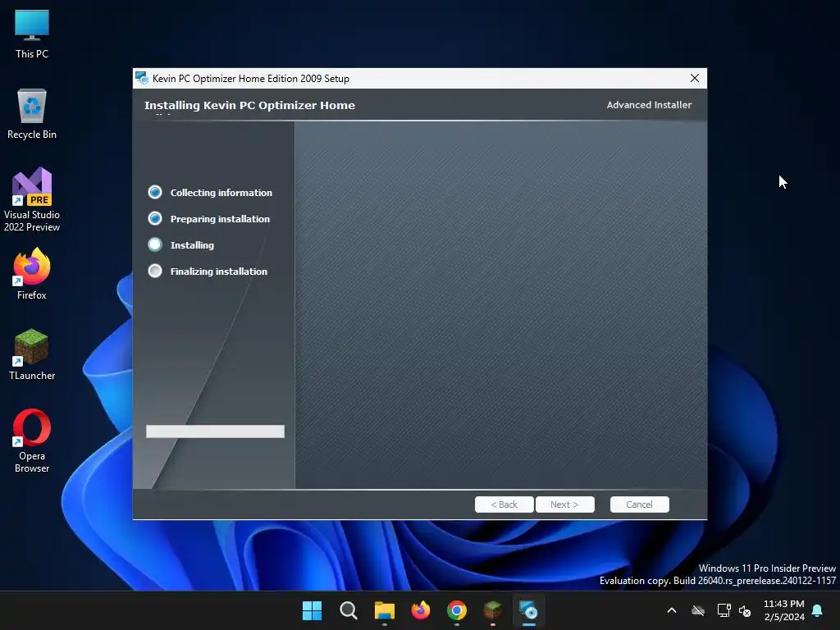
Task: Click the setup installer taskbar icon
Action: point(529,610)
